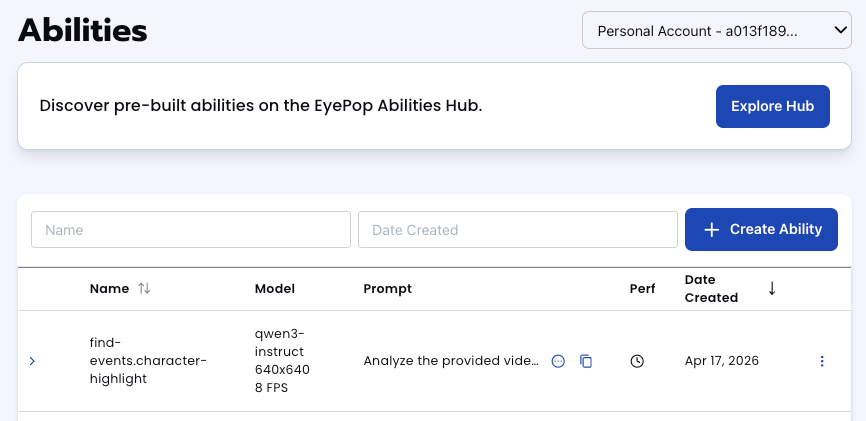Focus the Name filter input field
The image size is (866, 421).
click(x=191, y=230)
